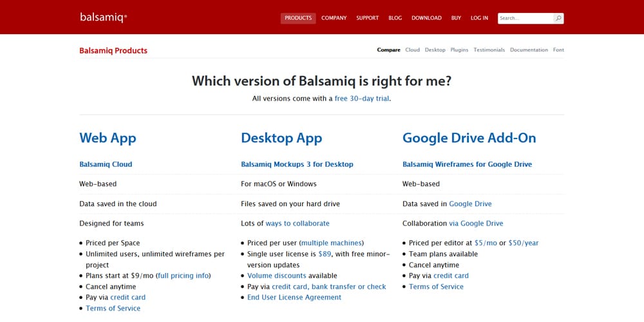Click the text Designed for teams
Image resolution: width=644 pixels, height=322 pixels.
click(111, 223)
